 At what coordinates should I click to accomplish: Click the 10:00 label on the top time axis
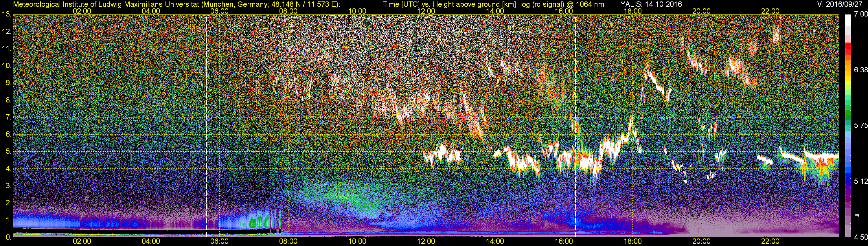(357, 11)
